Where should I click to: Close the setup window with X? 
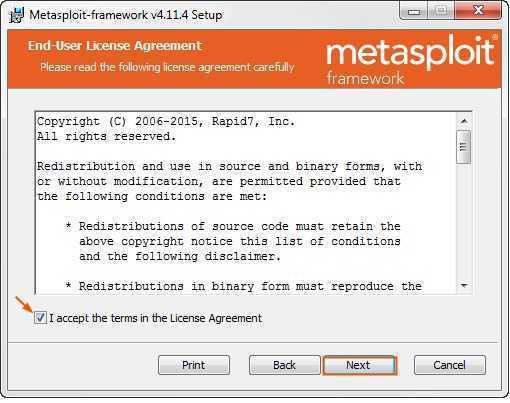478,11
